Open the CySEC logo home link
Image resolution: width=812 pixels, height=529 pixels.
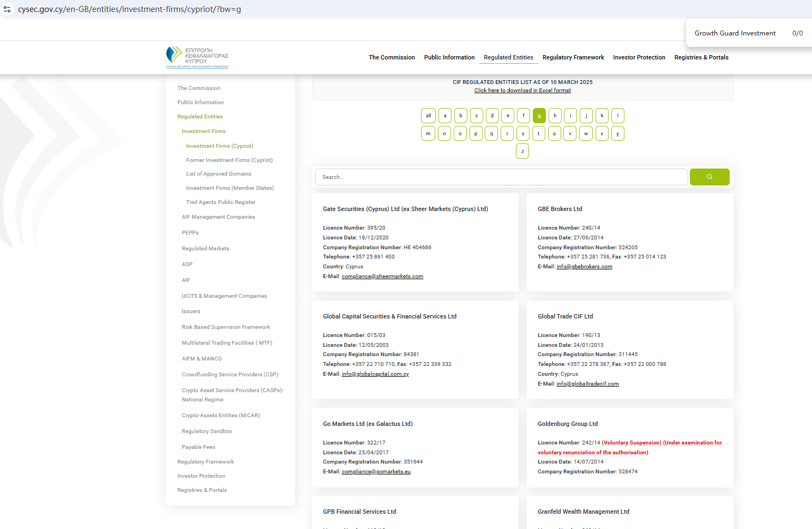point(197,57)
